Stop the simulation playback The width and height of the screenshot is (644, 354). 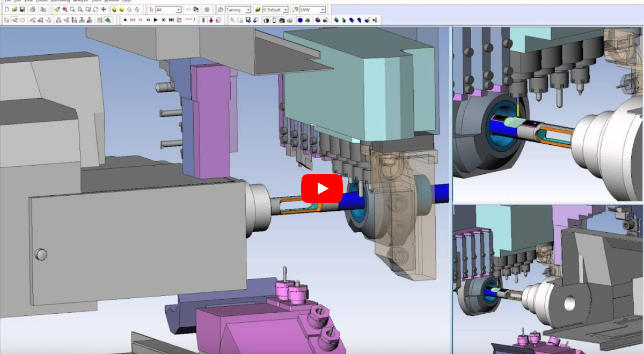tap(126, 19)
